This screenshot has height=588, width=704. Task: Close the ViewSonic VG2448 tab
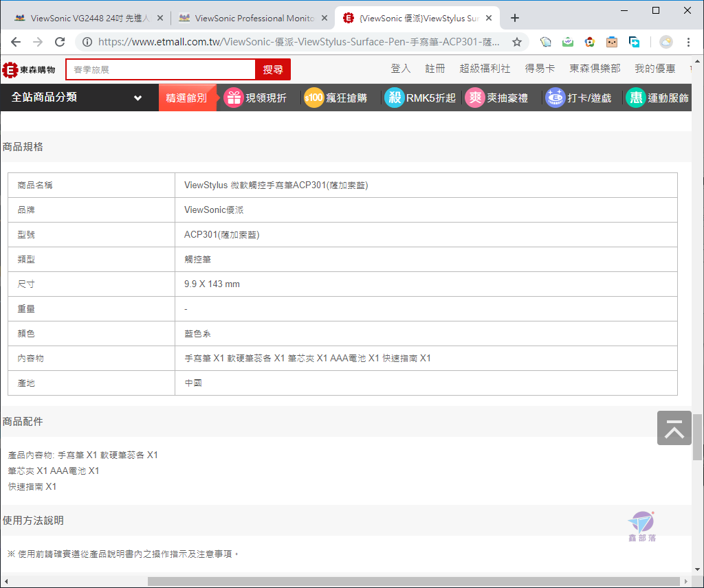point(160,19)
